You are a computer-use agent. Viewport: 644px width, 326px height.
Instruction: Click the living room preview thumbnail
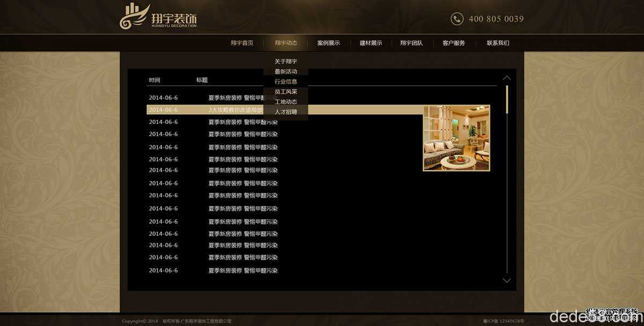click(x=456, y=138)
